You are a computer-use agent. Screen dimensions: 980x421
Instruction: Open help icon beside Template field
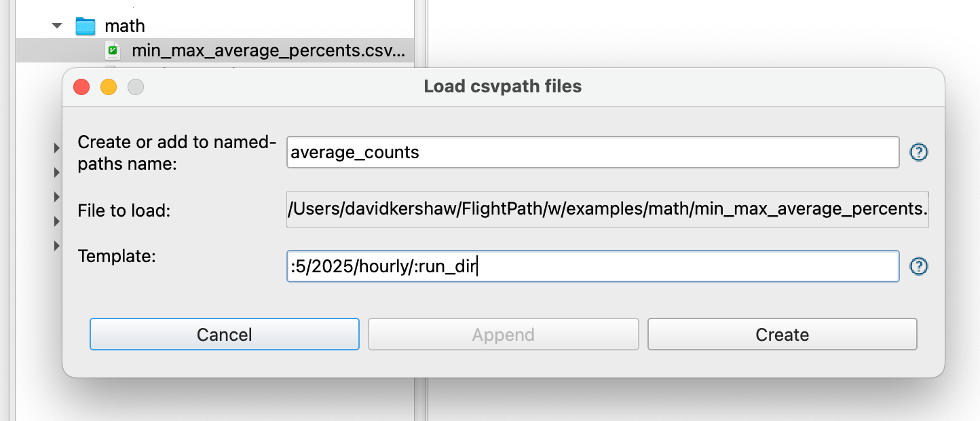coord(918,266)
